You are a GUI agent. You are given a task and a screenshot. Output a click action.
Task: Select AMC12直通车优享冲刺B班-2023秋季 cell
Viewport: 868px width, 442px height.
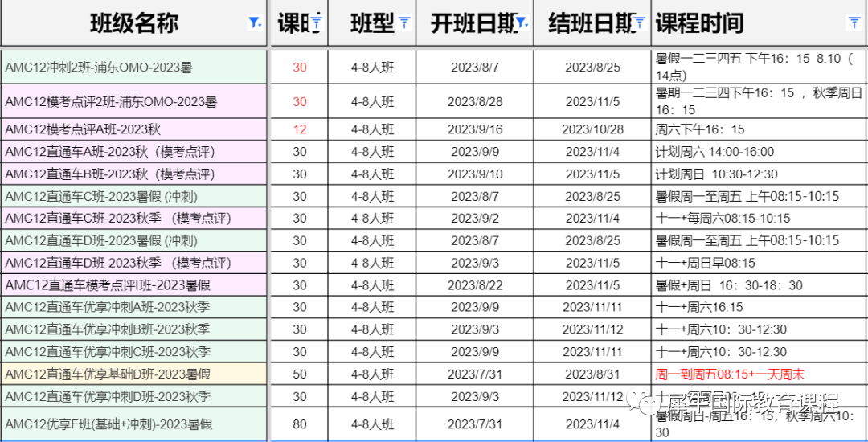tap(134, 329)
